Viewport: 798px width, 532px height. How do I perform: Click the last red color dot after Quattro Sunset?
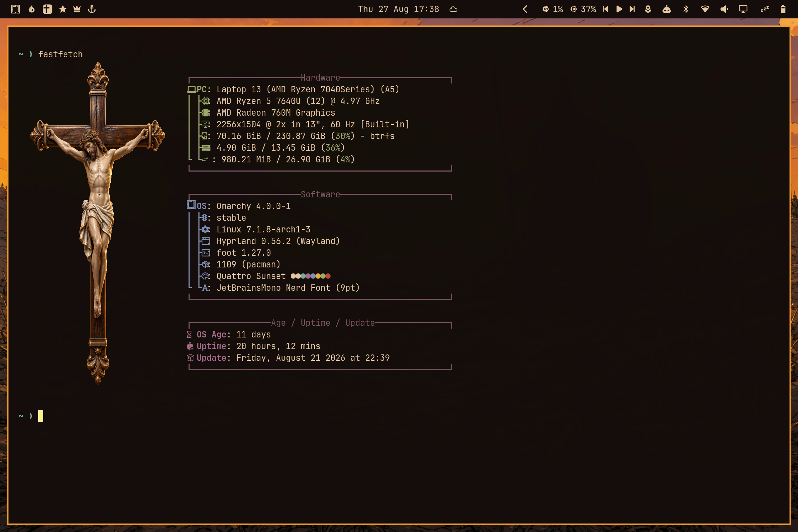coord(328,276)
